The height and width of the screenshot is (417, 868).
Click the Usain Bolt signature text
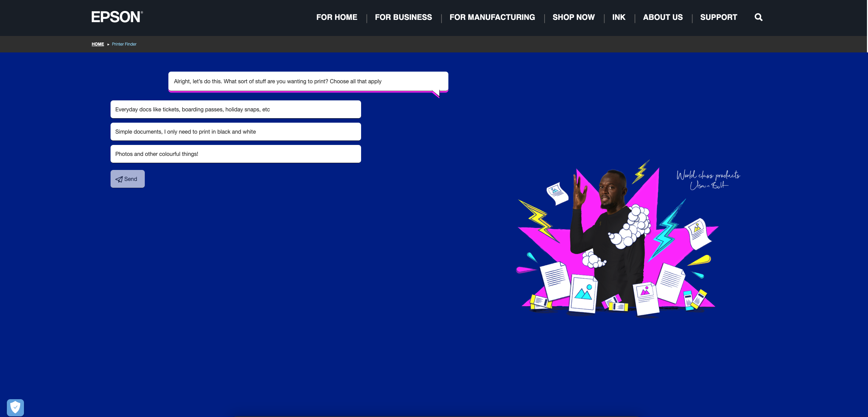tap(708, 180)
